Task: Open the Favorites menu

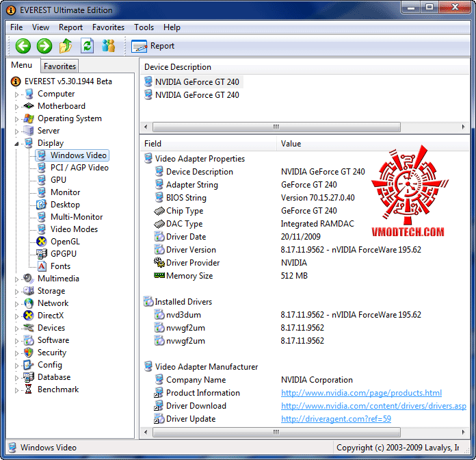Action: [108, 27]
